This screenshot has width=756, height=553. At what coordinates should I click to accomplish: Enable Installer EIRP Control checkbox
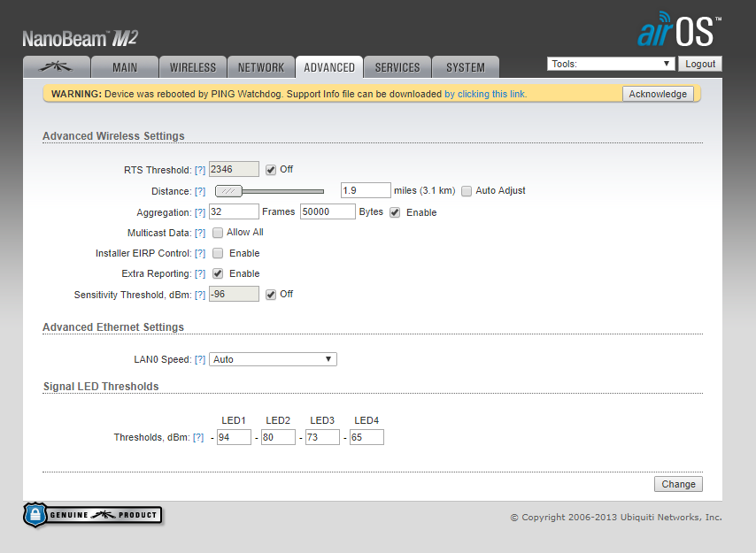(218, 253)
